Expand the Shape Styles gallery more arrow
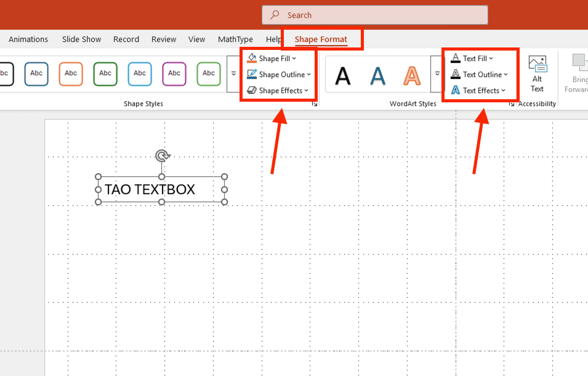Screen dimensions: 588x376 point(233,74)
